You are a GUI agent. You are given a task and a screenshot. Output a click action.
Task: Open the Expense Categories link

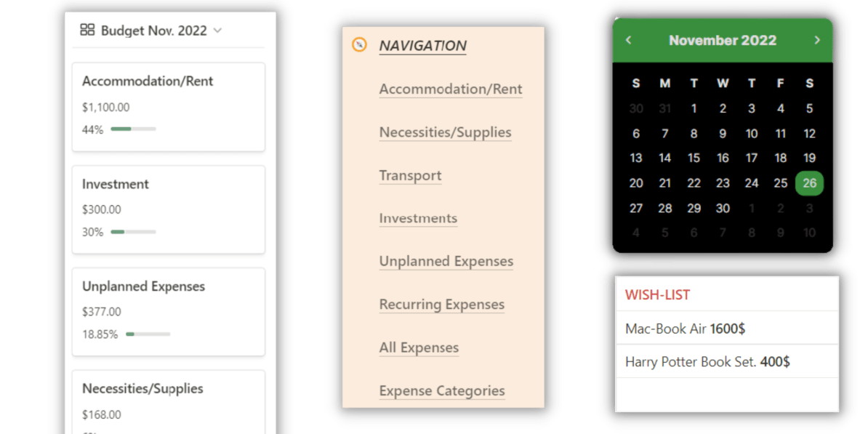tap(442, 391)
